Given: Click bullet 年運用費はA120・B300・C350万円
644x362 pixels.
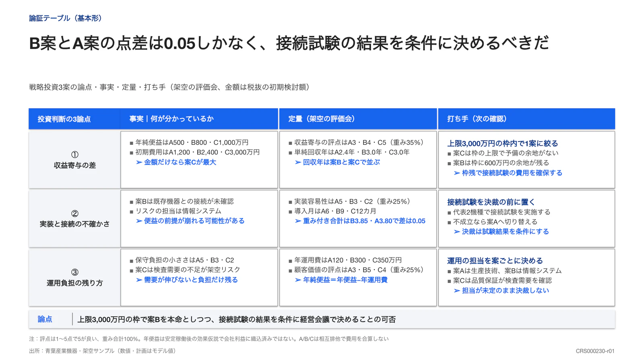Looking at the screenshot, I should [345, 260].
